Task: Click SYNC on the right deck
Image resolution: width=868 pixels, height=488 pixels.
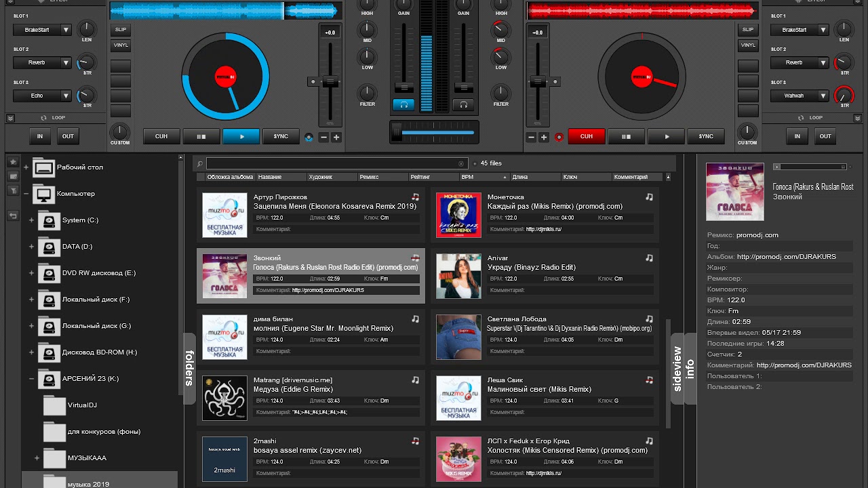Action: coord(707,136)
